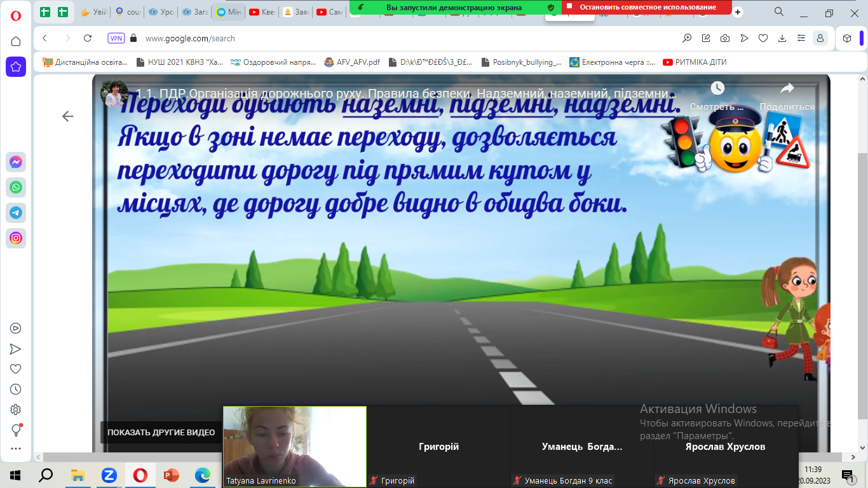Click 'ПОКАЗАТЬ ДРУГИЕ ВИДЕО' button

click(x=161, y=432)
